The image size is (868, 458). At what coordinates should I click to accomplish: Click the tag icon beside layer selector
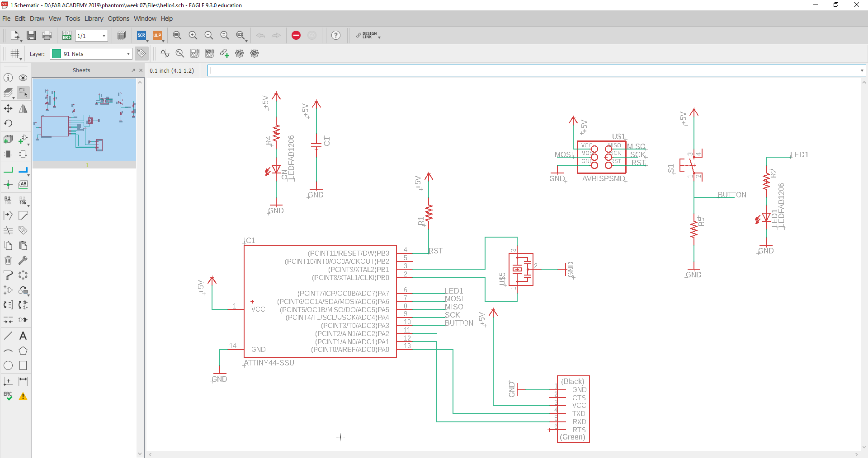(x=142, y=53)
